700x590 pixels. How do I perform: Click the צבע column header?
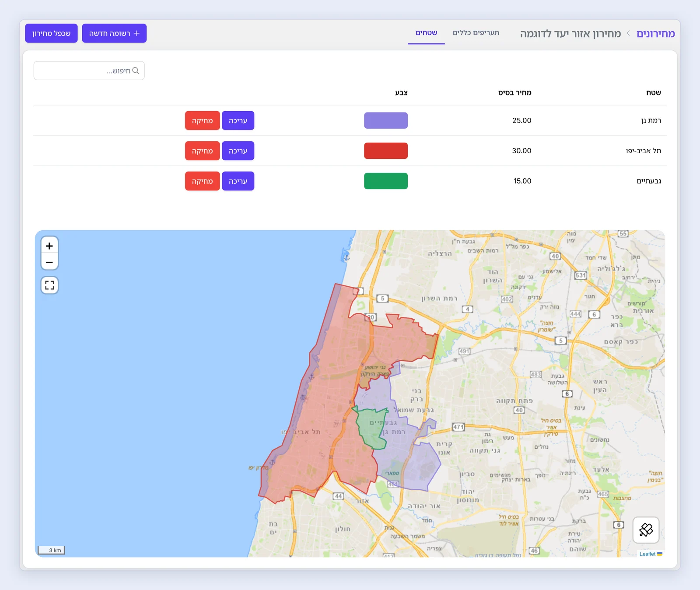[x=401, y=92]
